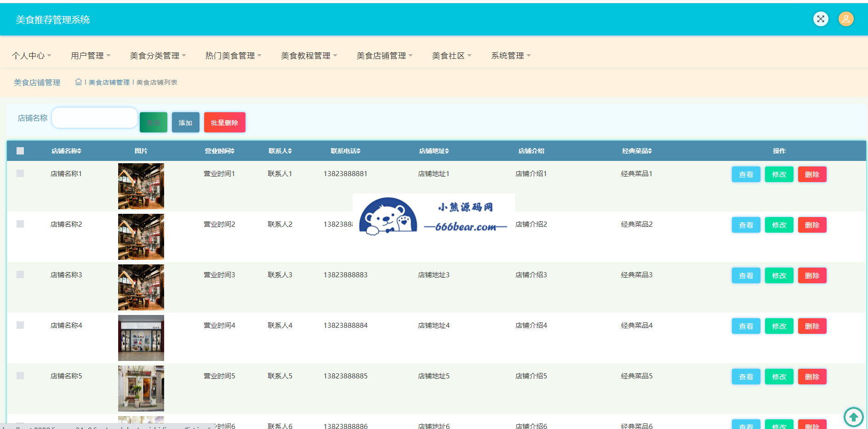The height and width of the screenshot is (429, 868).
Task: Sort by 经典菜品 column header
Action: (x=637, y=151)
